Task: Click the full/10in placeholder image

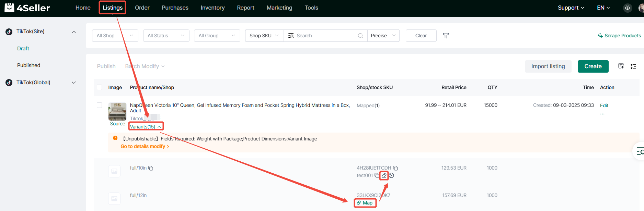Action: click(114, 171)
